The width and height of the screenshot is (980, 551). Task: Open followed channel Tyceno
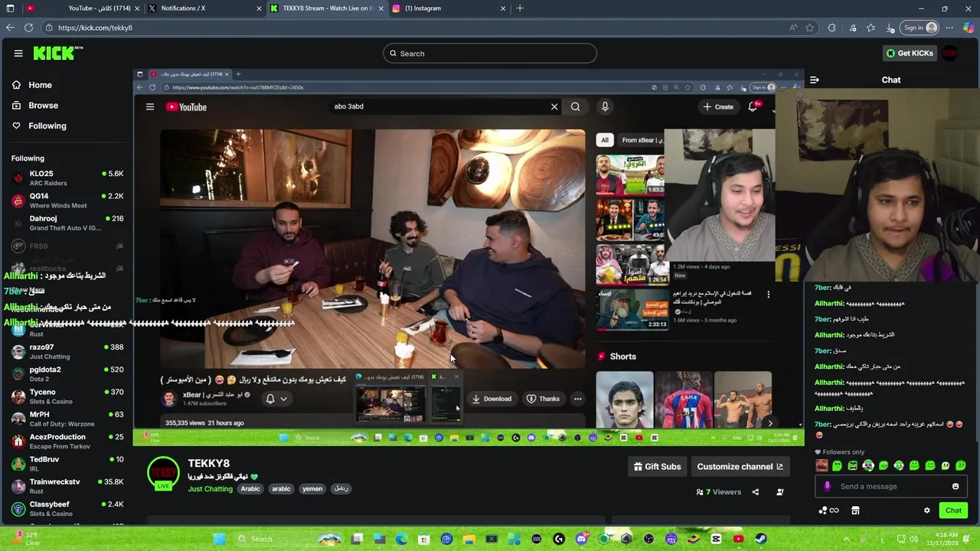(x=67, y=396)
